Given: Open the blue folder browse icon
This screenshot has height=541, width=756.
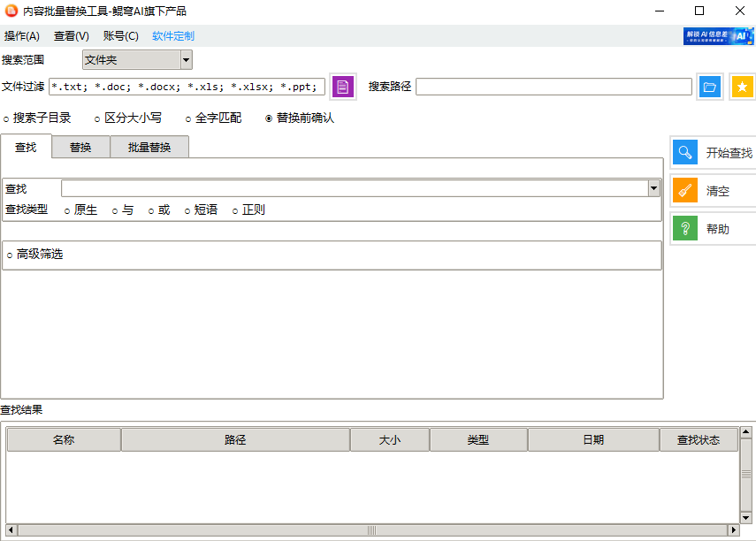Looking at the screenshot, I should pos(710,86).
